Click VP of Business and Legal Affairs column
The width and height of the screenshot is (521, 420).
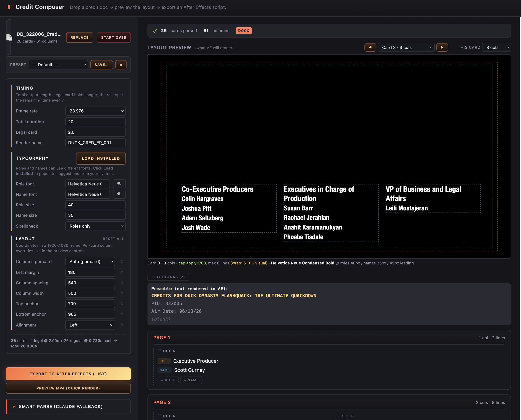(x=433, y=199)
